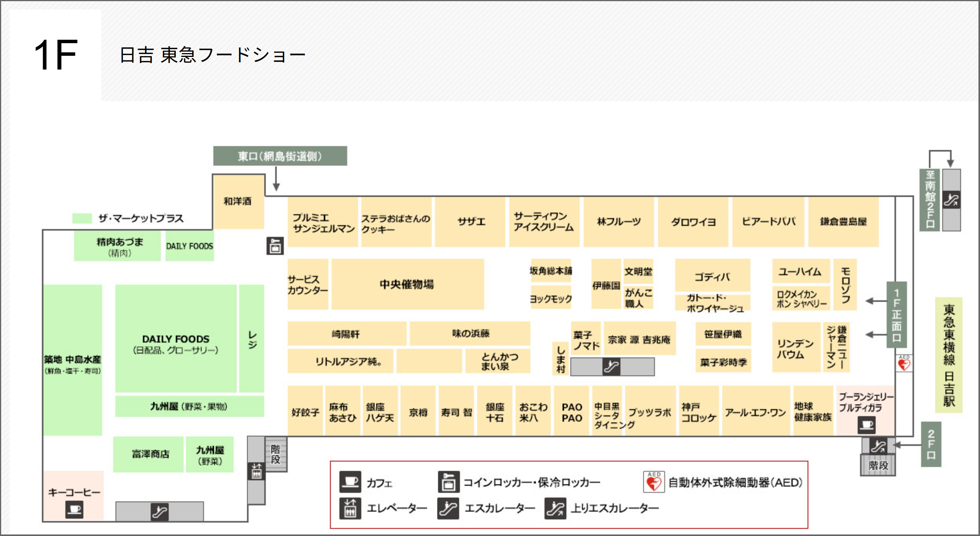
Task: Click the 階段 box at bottom right
Action: tap(878, 465)
